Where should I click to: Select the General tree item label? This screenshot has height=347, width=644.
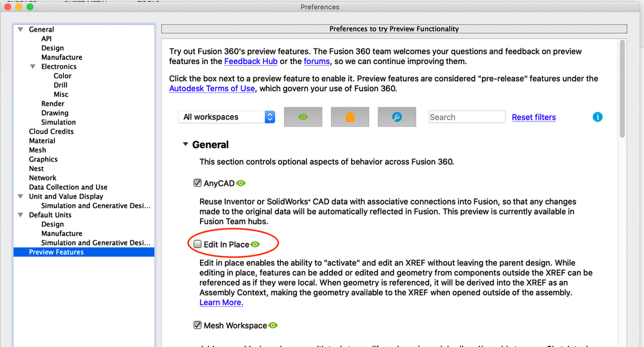tap(41, 29)
